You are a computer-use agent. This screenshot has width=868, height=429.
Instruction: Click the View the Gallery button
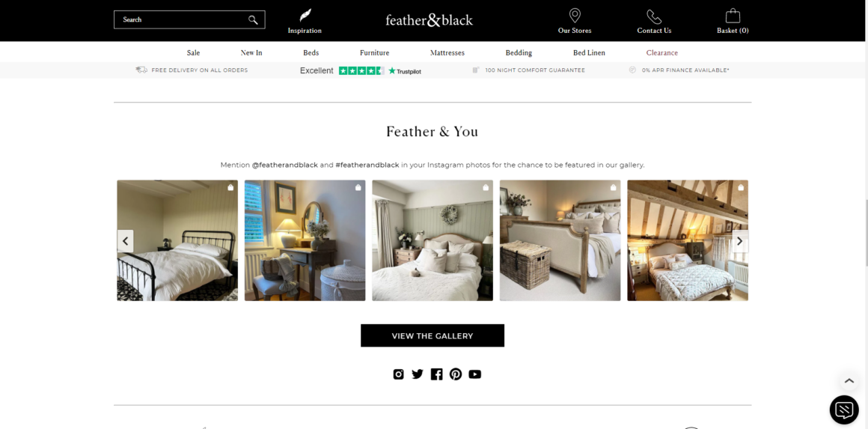[433, 335]
